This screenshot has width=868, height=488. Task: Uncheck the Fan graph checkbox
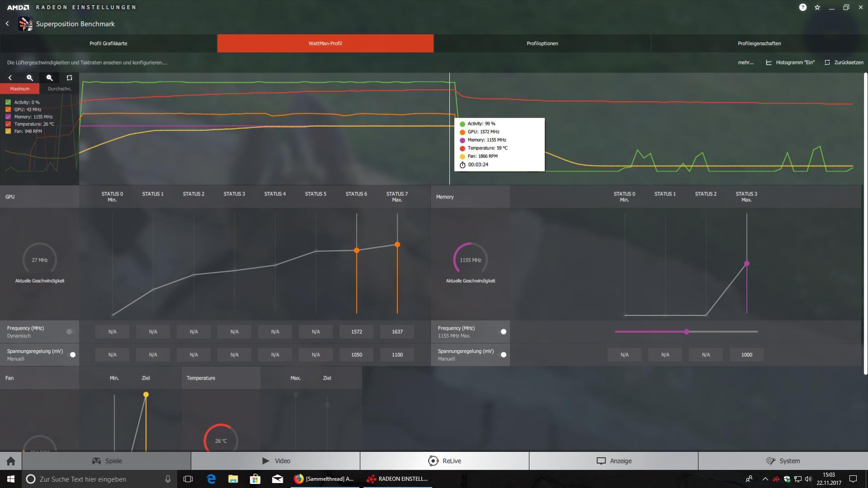(8, 131)
